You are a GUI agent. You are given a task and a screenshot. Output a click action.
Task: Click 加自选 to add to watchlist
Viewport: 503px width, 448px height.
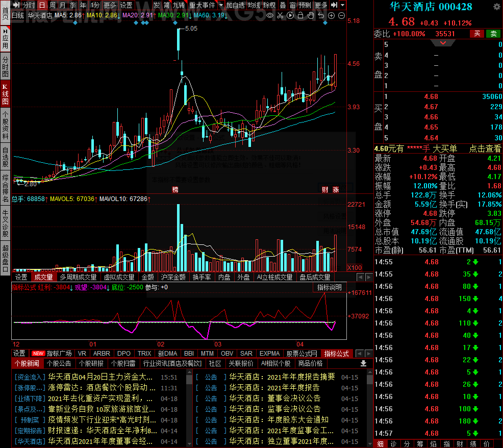click(x=236, y=5)
